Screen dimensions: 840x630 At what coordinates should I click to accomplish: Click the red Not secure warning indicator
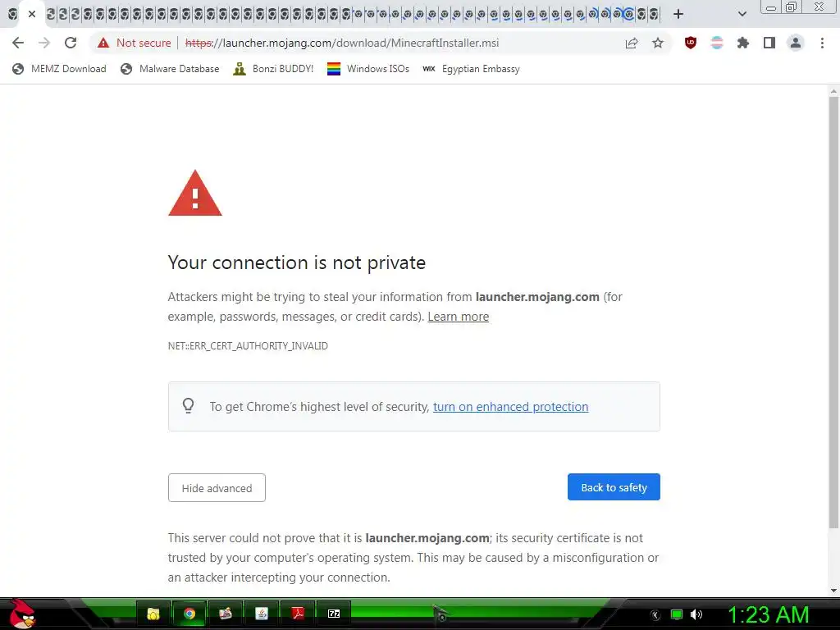[134, 43]
